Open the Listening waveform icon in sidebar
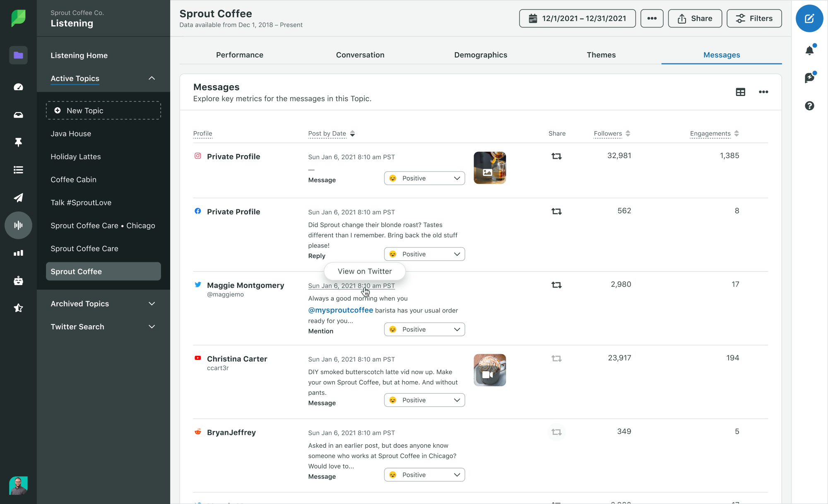 pos(18,226)
